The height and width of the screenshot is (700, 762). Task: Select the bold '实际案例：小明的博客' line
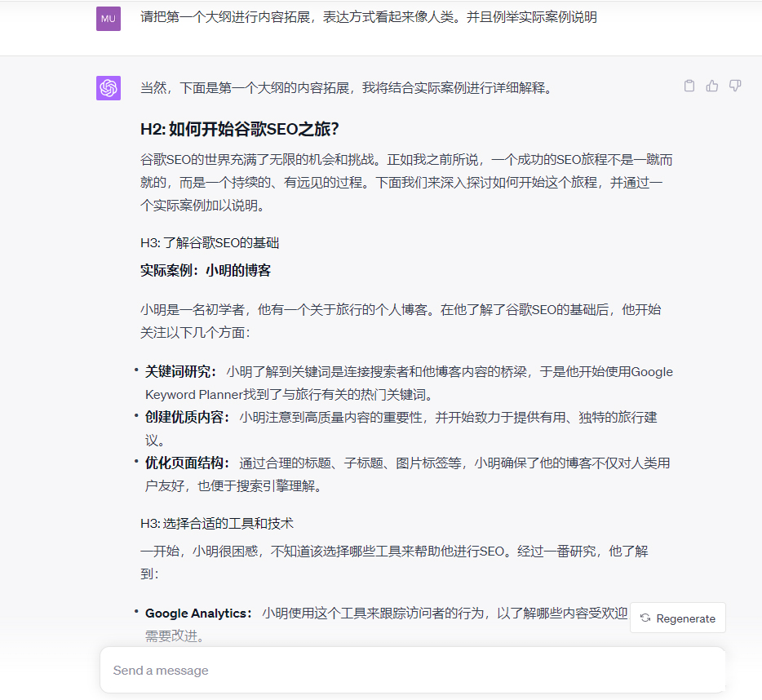point(206,270)
